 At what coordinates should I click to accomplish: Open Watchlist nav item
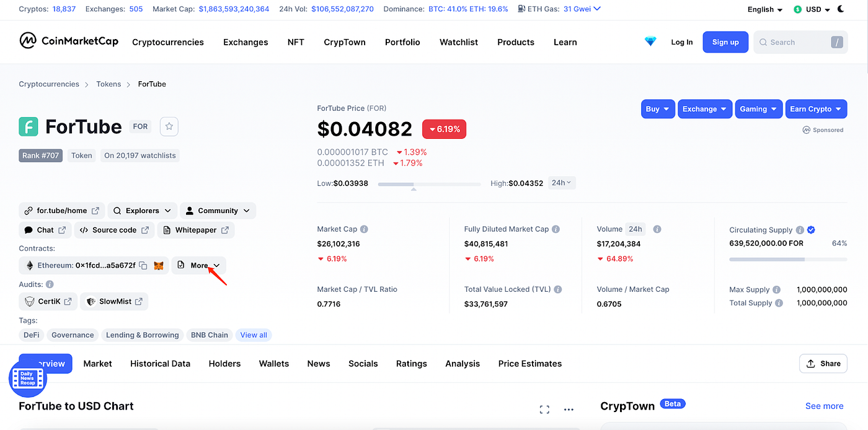[x=459, y=42]
